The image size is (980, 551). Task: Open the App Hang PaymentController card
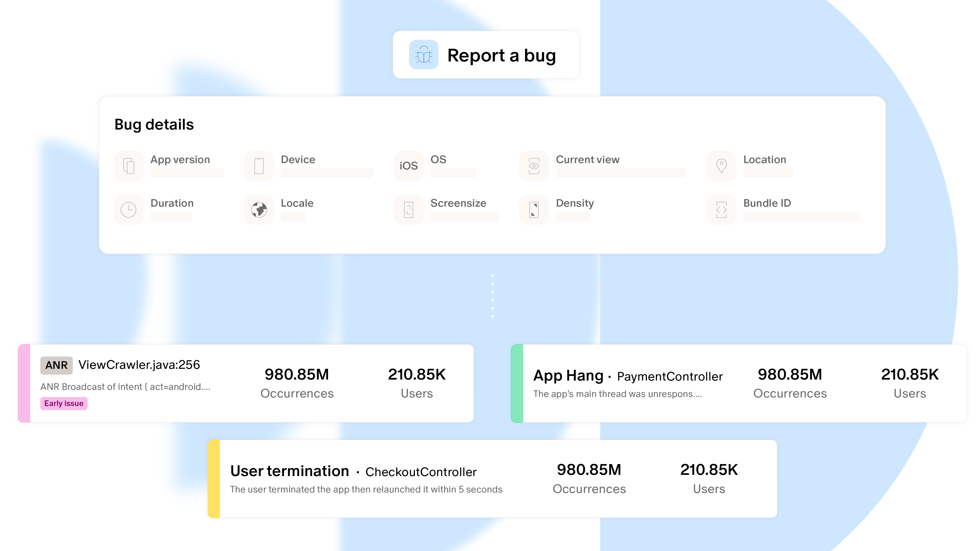(628, 376)
